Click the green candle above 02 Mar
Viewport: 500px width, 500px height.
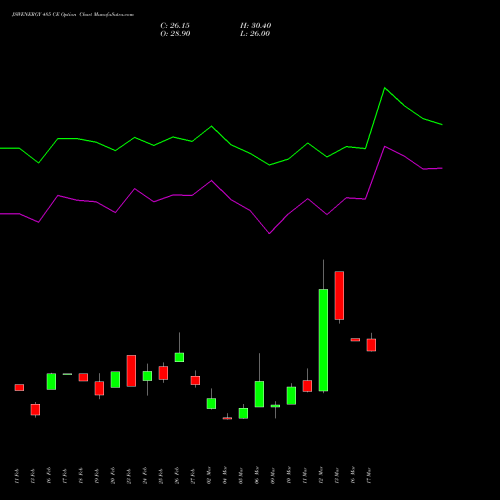coord(211,403)
